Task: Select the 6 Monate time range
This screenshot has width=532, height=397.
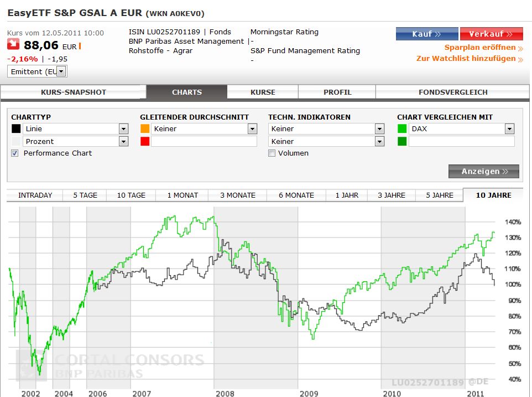Action: 296,195
